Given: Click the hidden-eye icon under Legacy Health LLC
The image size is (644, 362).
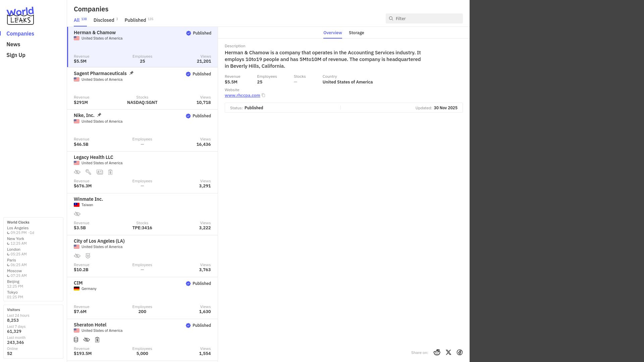Looking at the screenshot, I should pyautogui.click(x=77, y=172).
